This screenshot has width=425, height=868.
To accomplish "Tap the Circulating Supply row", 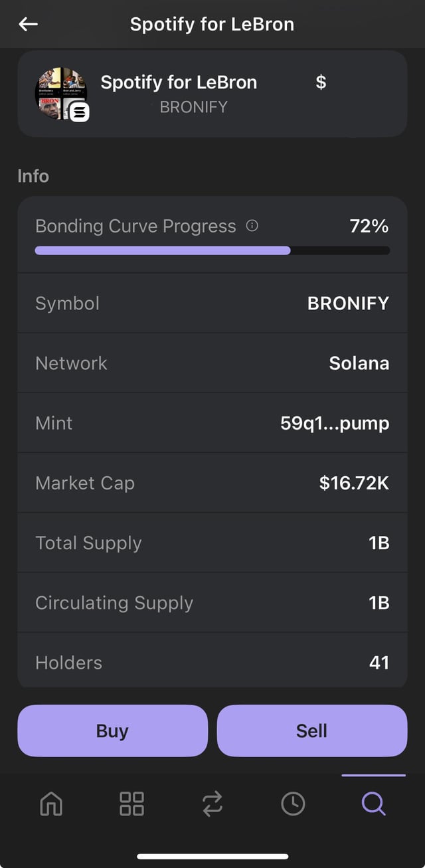I will (x=212, y=602).
